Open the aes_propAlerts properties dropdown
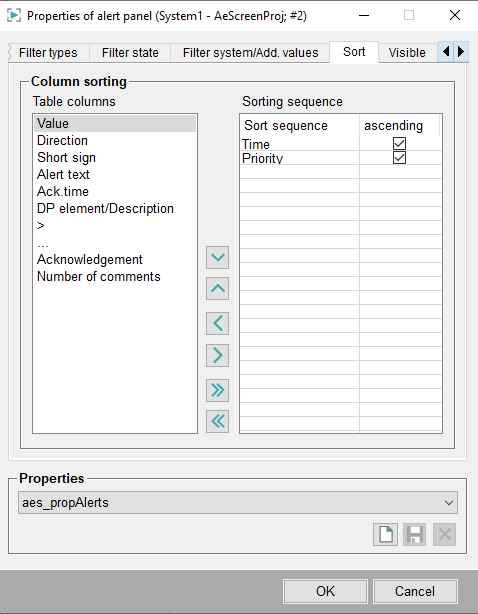 (238, 502)
